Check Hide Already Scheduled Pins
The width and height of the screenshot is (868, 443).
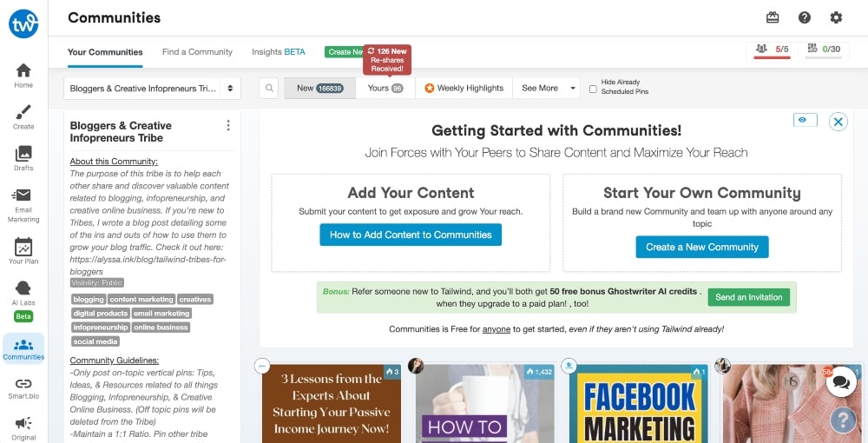pos(593,89)
